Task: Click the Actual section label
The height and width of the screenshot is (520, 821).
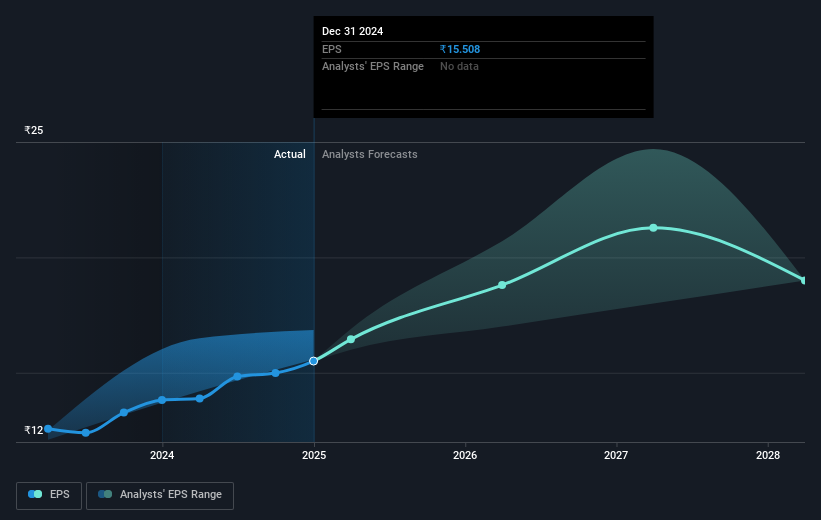Action: (x=290, y=154)
